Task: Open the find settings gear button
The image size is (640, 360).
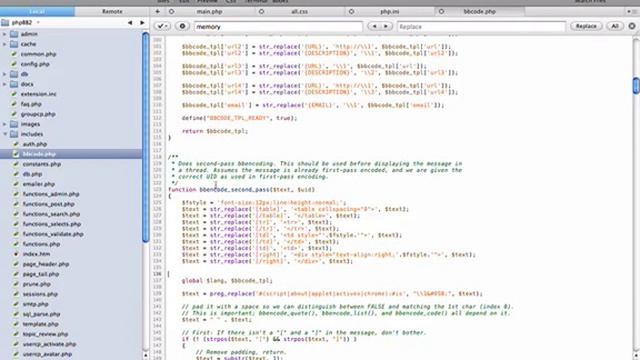Action: coord(182,26)
